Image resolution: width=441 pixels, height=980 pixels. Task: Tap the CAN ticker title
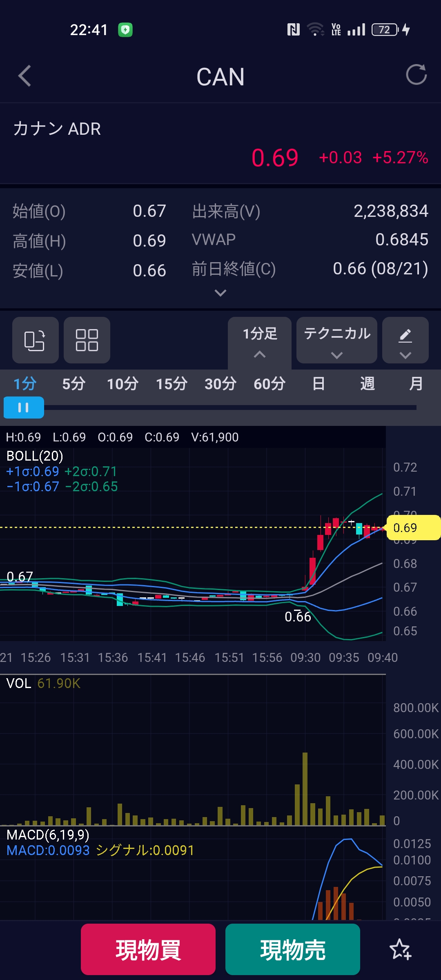tap(220, 77)
